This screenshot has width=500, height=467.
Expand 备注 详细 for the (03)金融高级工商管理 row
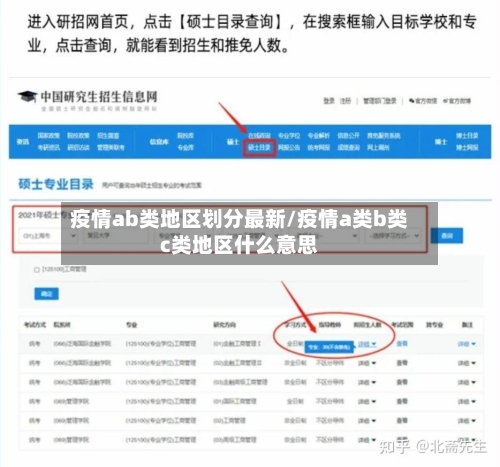466,382
